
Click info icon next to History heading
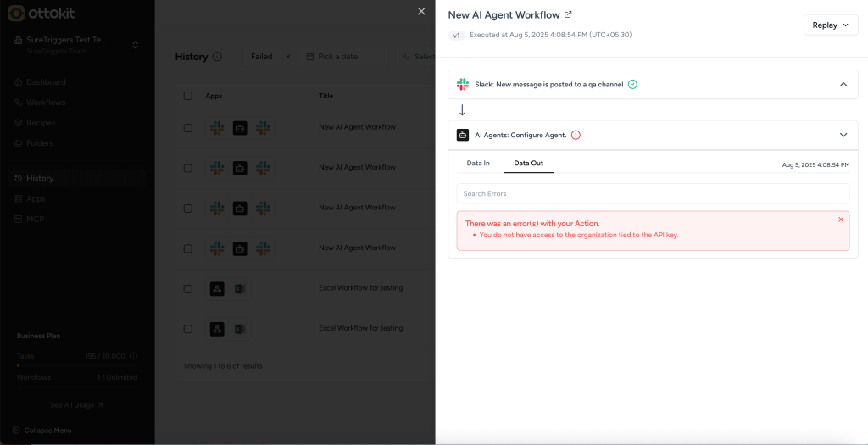pos(218,57)
